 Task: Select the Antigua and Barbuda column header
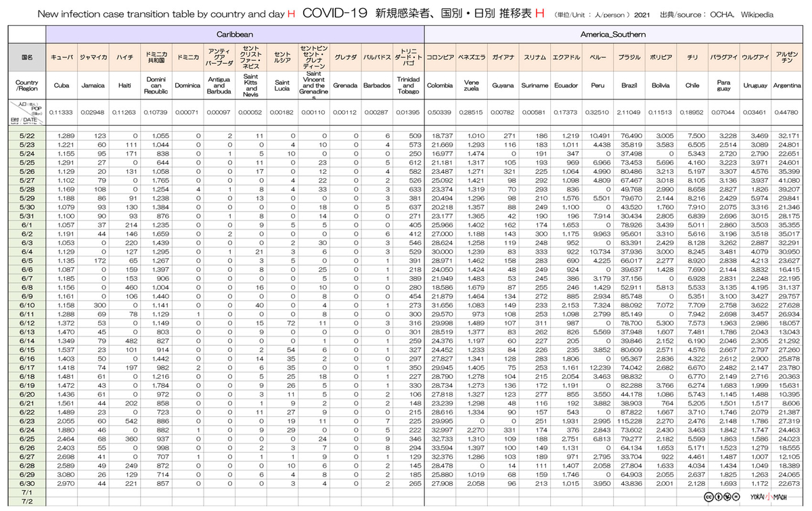coord(219,85)
